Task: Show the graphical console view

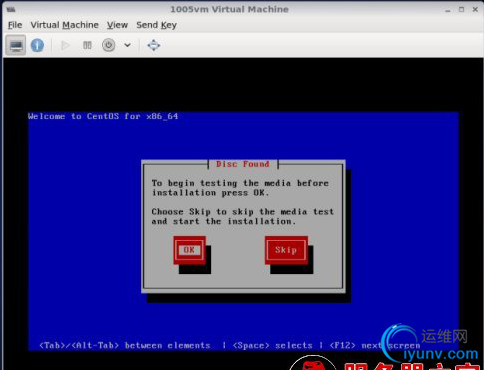Action: coord(16,45)
